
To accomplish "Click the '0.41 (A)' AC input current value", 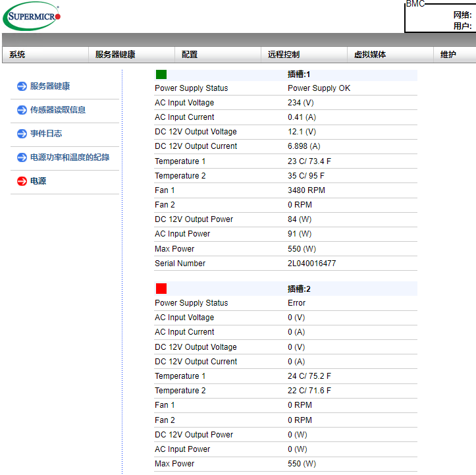I will (302, 117).
